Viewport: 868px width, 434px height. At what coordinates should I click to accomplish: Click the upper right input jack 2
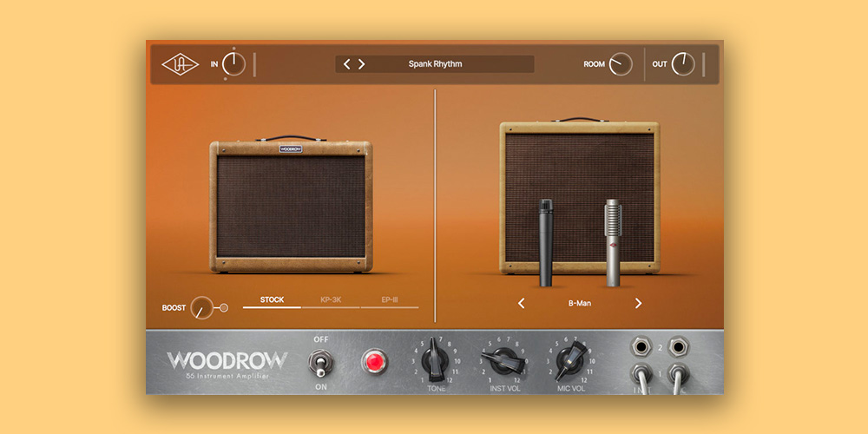[678, 348]
